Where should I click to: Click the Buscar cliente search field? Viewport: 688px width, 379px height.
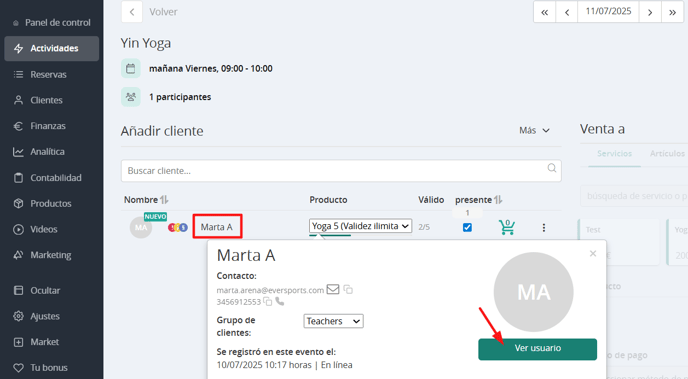341,171
